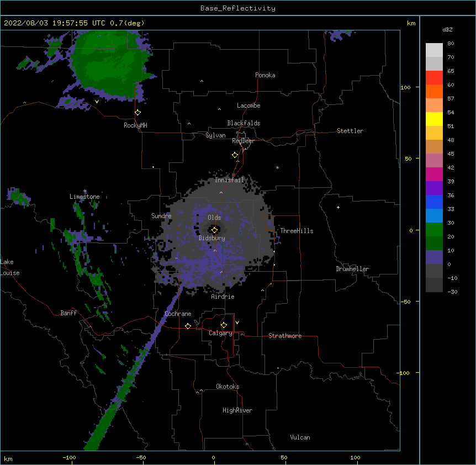Image resolution: width=476 pixels, height=465 pixels.
Task: Select the red 65 dBZ legend swatch
Action: tap(434, 77)
